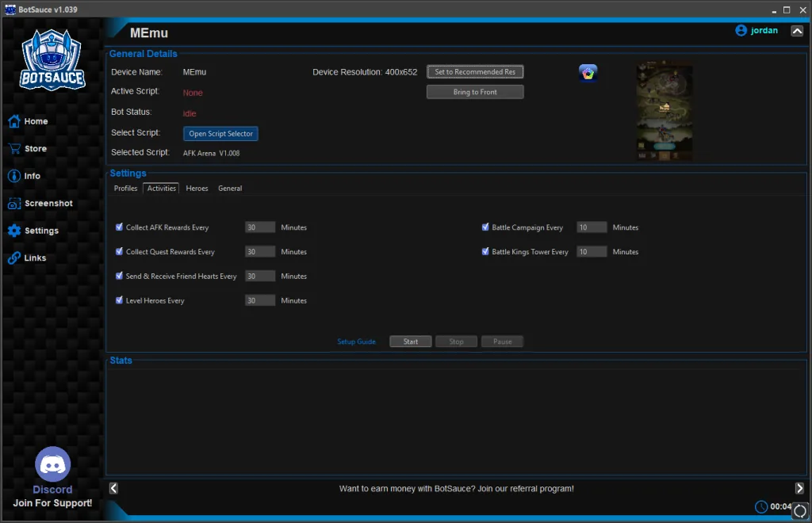
Task: Edit Collect Quest Rewards minutes field
Action: click(260, 251)
